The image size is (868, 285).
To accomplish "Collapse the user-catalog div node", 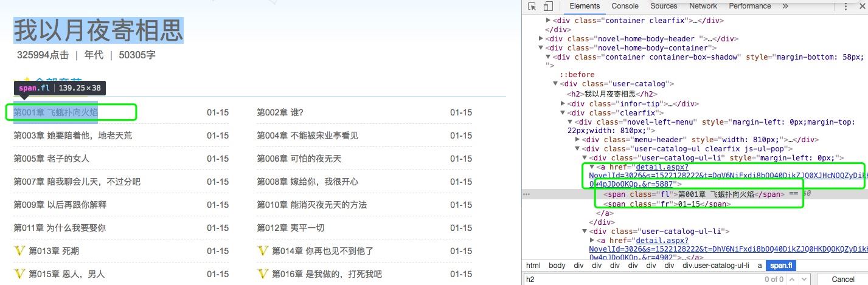I will 555,84.
